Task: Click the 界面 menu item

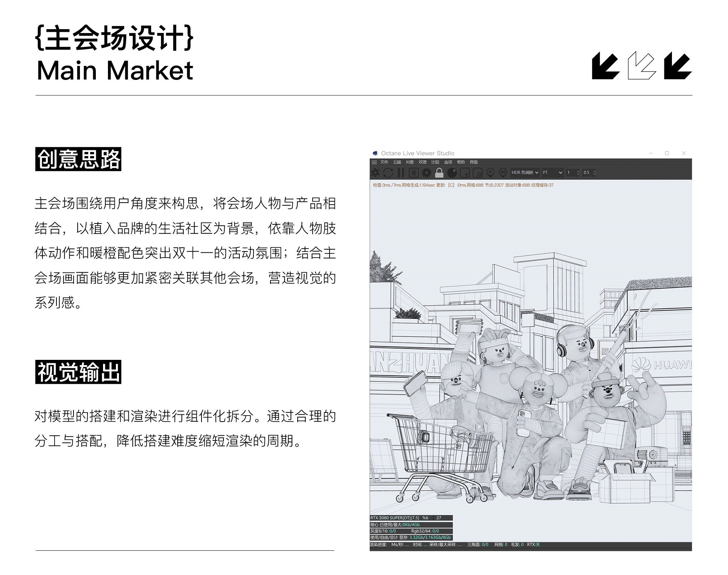Action: (473, 162)
